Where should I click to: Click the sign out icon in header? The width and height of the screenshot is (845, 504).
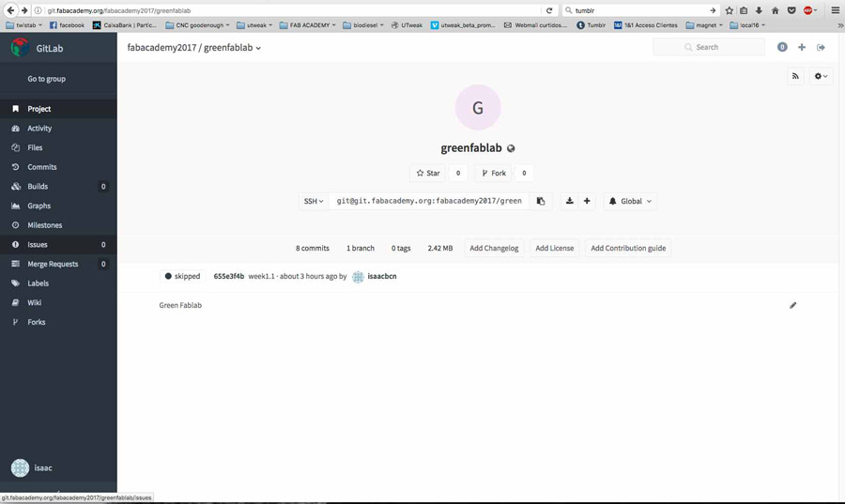coord(821,47)
